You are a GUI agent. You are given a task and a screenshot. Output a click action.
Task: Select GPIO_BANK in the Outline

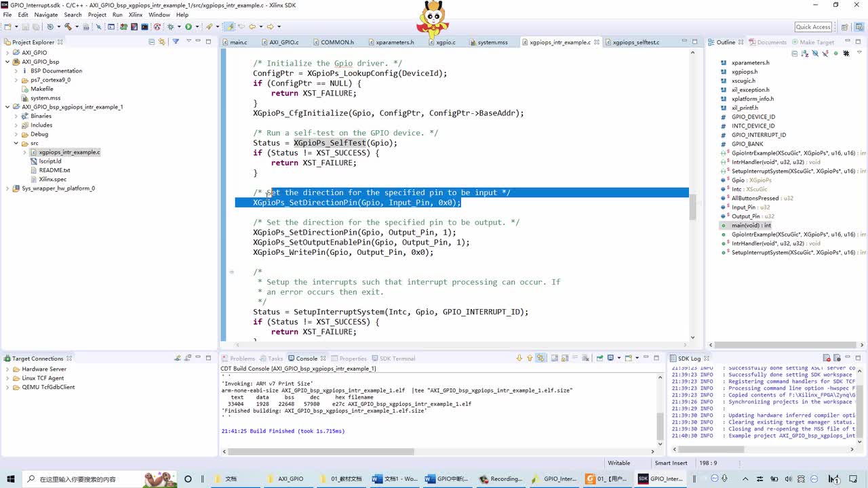coord(747,144)
